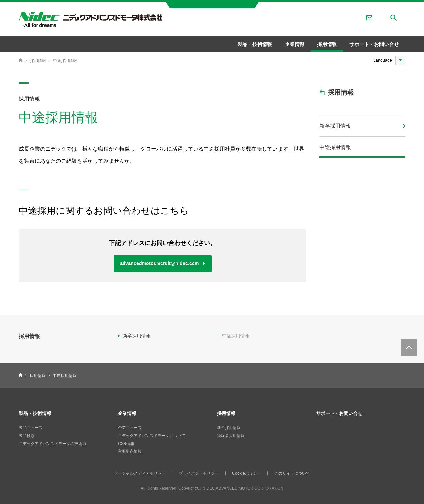The image size is (424, 504).
Task: Open the Language dropdown arrow
Action: tap(400, 60)
